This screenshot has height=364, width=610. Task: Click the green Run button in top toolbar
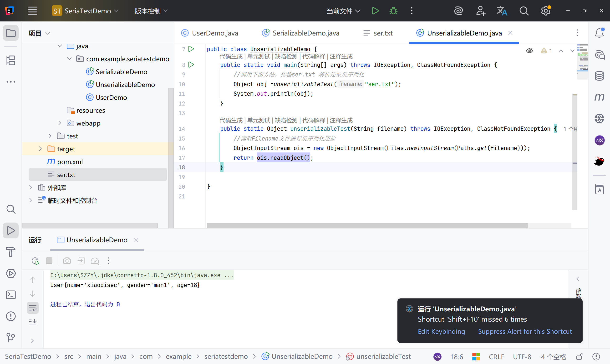tap(375, 11)
